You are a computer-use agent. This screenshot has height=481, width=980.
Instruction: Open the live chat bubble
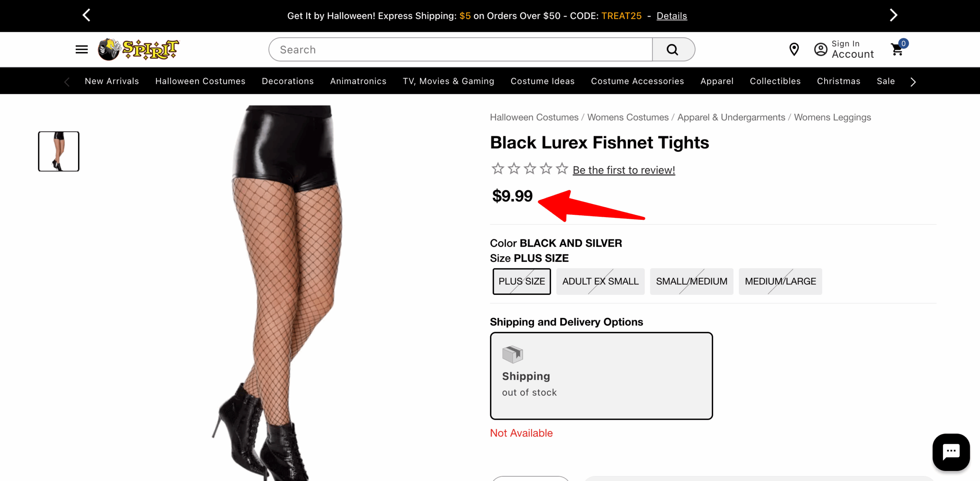click(x=951, y=452)
